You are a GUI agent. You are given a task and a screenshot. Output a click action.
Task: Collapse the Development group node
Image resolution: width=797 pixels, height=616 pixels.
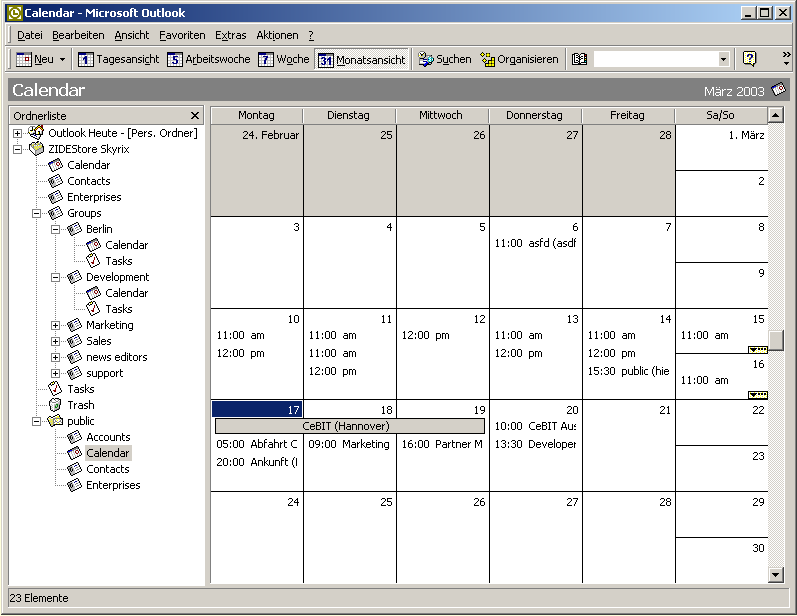point(55,278)
